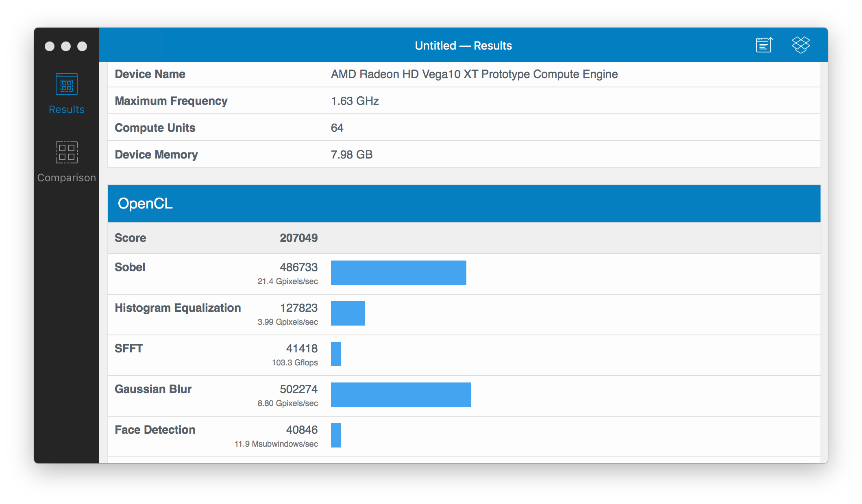Click the Histogram Equalization score bar
Viewport: 862px width, 504px height.
348,313
